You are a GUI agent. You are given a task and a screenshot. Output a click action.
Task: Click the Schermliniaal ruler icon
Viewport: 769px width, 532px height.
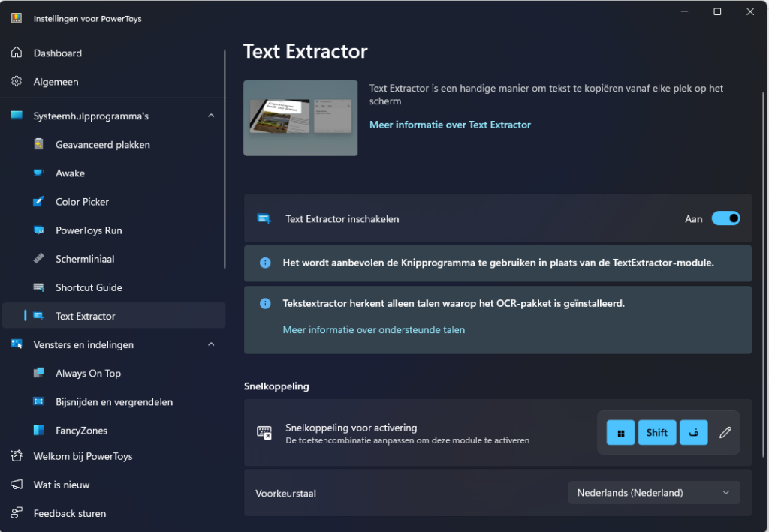(x=39, y=259)
